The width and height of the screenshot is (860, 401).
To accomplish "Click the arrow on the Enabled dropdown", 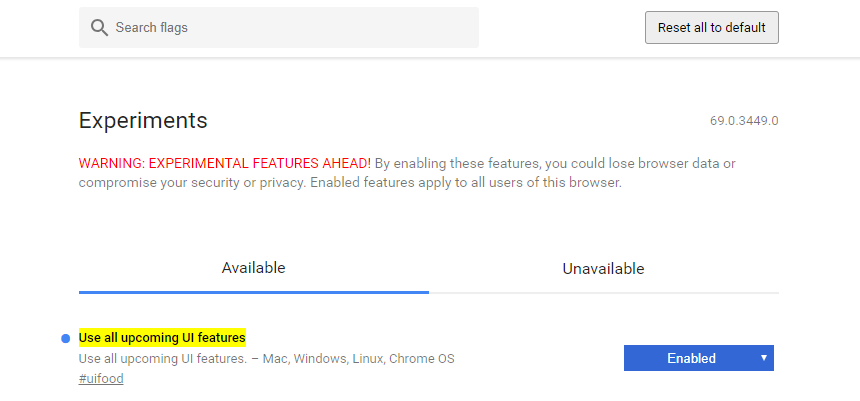I will [x=763, y=358].
